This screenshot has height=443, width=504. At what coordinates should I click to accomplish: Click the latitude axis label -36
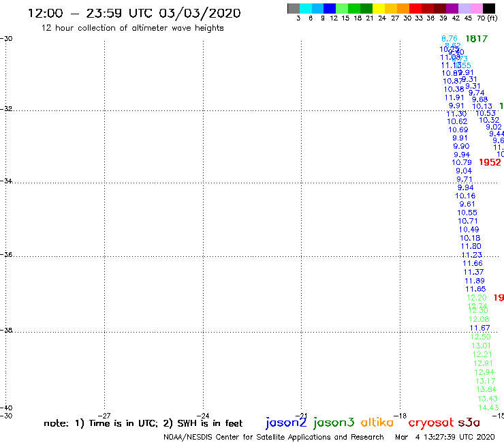click(6, 255)
